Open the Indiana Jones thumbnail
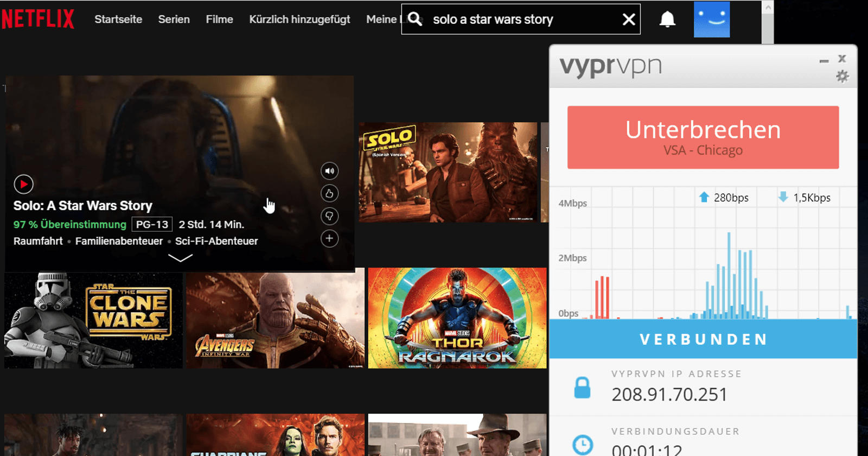Viewport: 868px width, 456px height. point(457,435)
